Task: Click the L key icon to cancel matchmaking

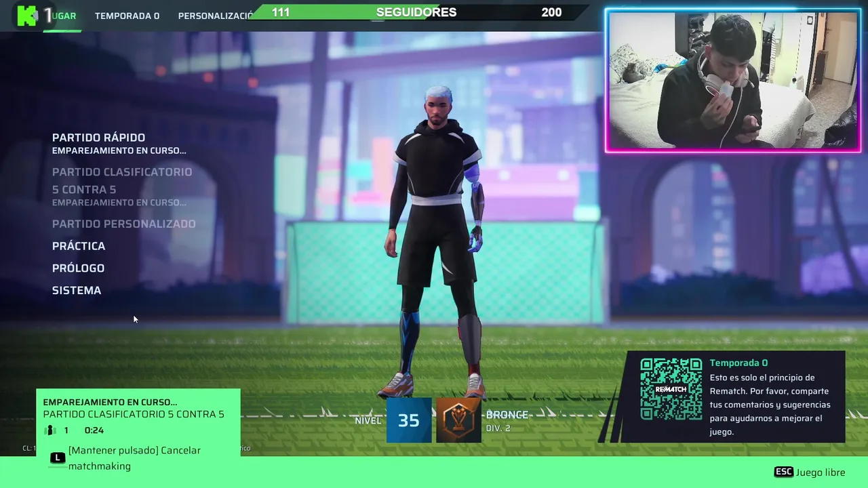Action: tap(58, 458)
